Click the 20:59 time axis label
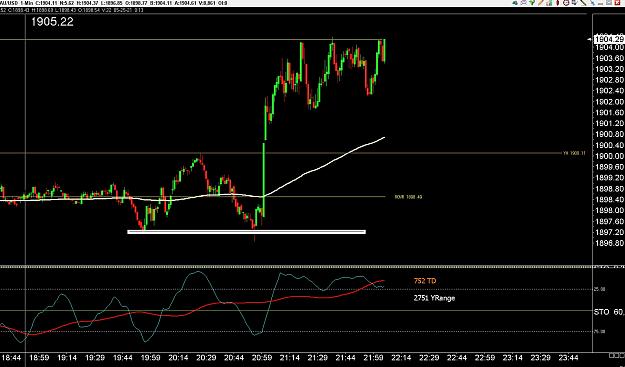This screenshot has height=367, width=625. (x=262, y=357)
